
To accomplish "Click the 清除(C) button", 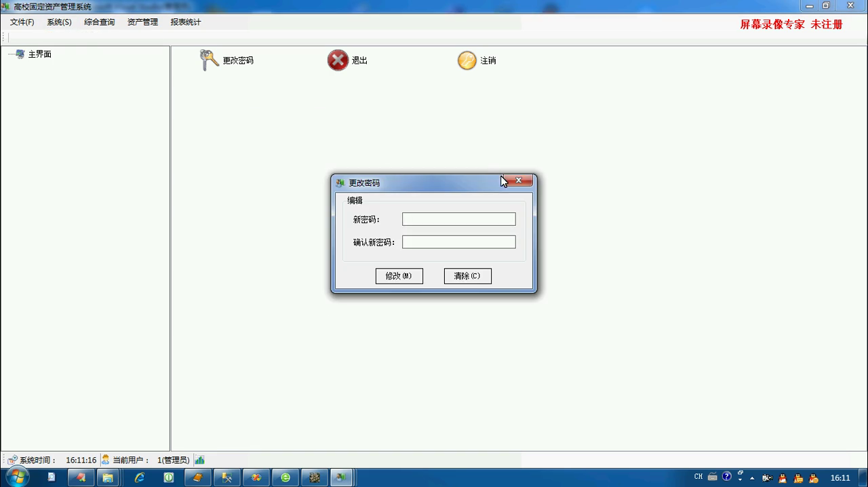I will click(467, 276).
